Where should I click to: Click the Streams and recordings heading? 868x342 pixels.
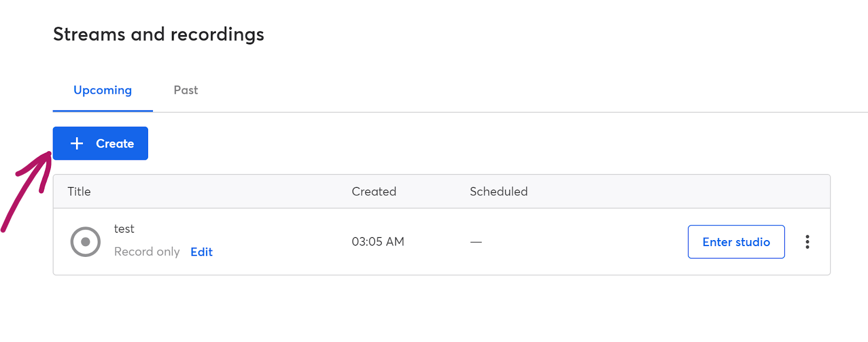point(158,34)
